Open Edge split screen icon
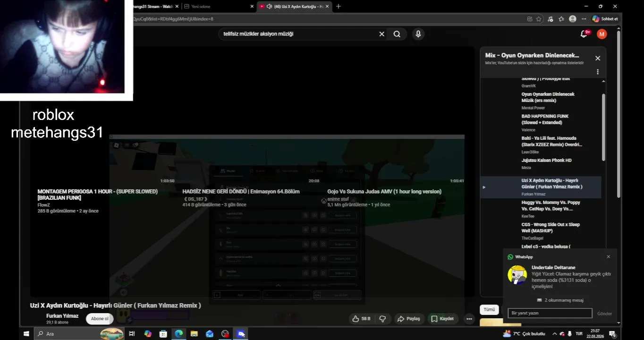This screenshot has width=644, height=340. point(530,19)
